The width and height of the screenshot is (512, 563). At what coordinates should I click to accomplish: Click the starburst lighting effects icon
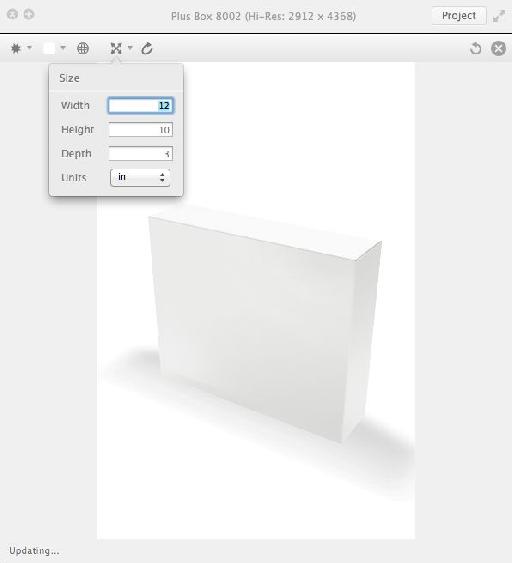click(x=16, y=48)
